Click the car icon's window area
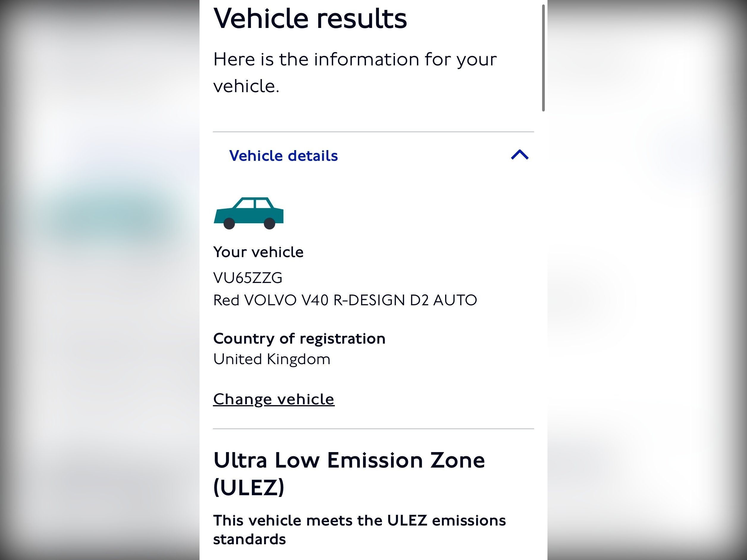 [x=254, y=204]
